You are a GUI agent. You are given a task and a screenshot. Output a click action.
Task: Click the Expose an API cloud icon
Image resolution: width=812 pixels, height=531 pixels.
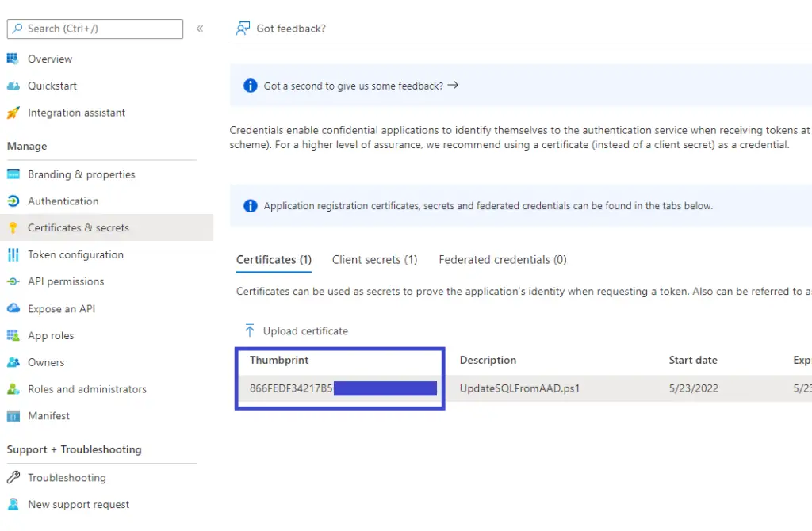[13, 308]
